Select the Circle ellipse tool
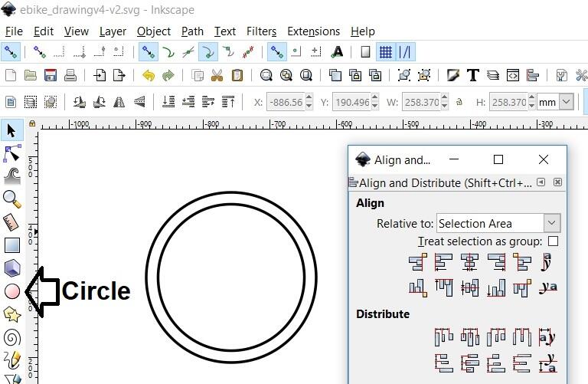This screenshot has width=588, height=384. click(x=12, y=291)
